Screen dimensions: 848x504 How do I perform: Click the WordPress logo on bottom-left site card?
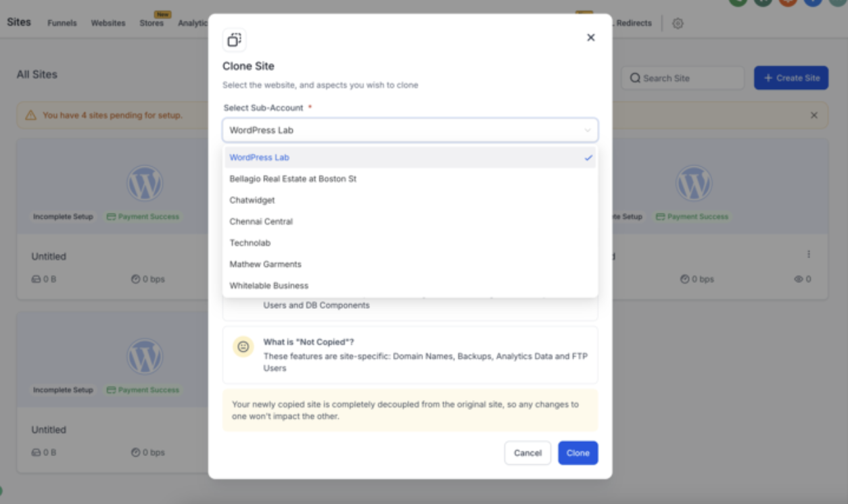[x=145, y=356]
